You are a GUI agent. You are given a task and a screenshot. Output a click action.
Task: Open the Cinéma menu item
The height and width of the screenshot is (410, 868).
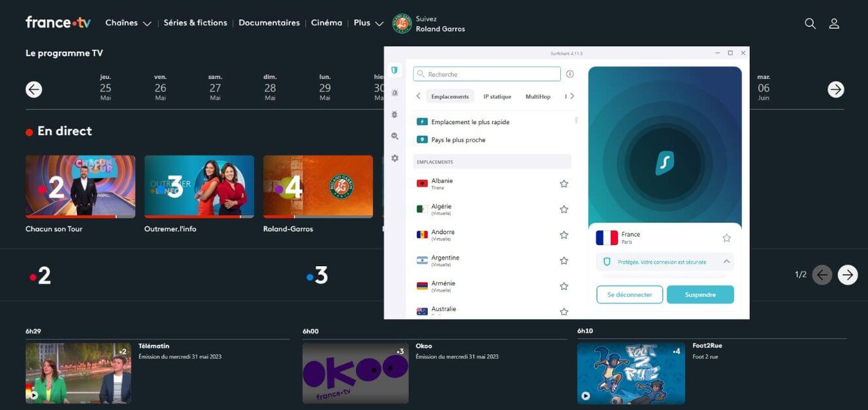pyautogui.click(x=327, y=23)
